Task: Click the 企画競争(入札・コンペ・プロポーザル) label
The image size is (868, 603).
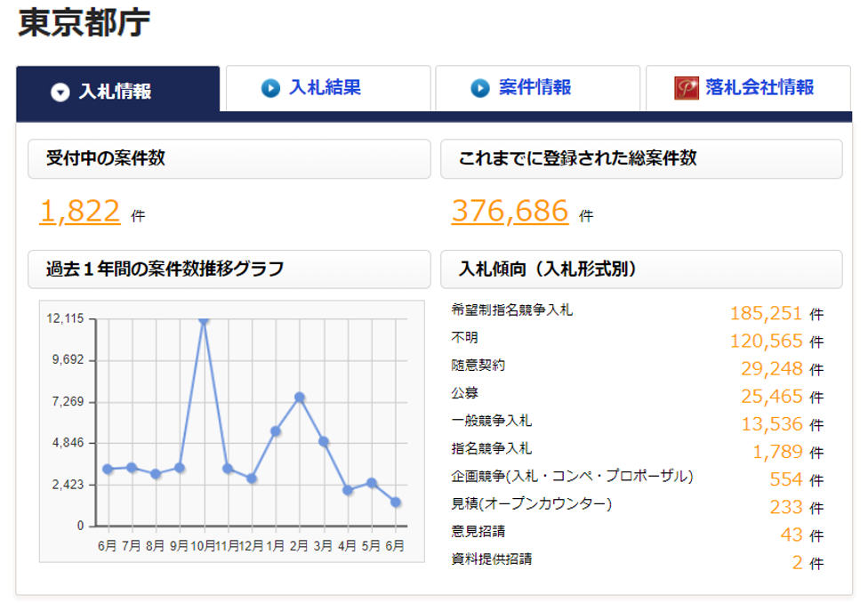Action: [572, 476]
